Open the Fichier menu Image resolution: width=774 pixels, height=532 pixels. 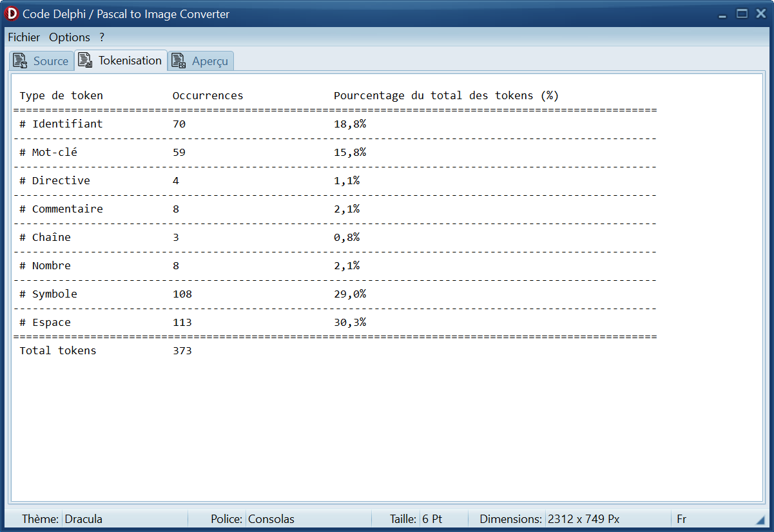click(x=24, y=37)
